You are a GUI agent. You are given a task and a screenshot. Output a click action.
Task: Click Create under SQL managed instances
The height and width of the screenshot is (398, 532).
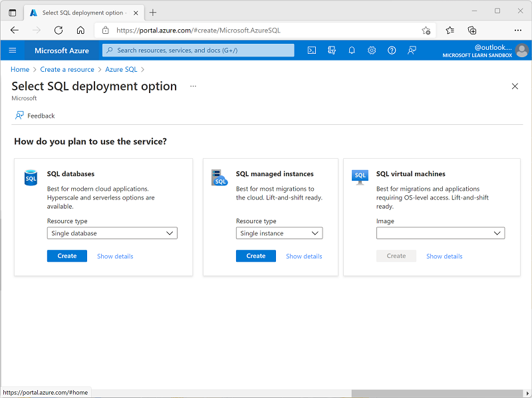click(x=256, y=256)
